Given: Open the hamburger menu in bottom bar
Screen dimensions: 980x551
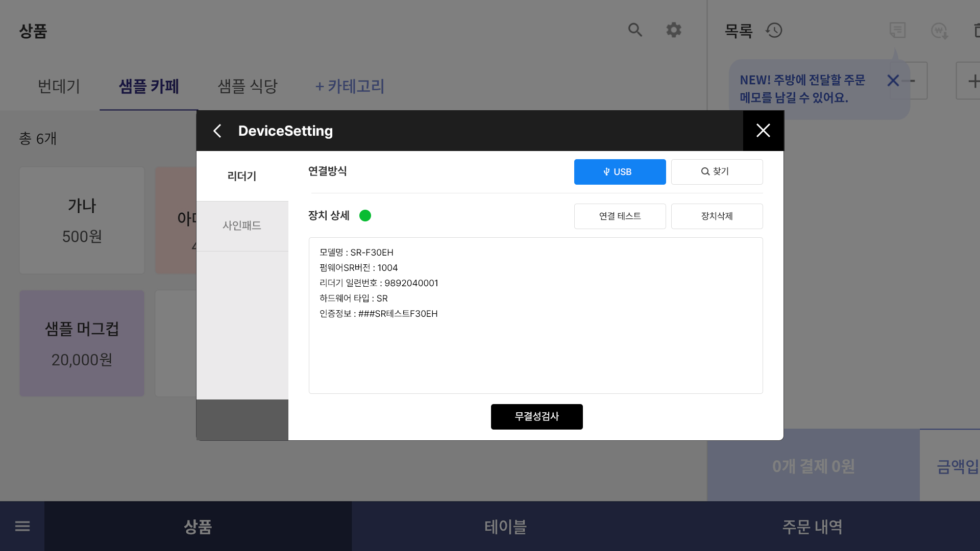Looking at the screenshot, I should 22,526.
